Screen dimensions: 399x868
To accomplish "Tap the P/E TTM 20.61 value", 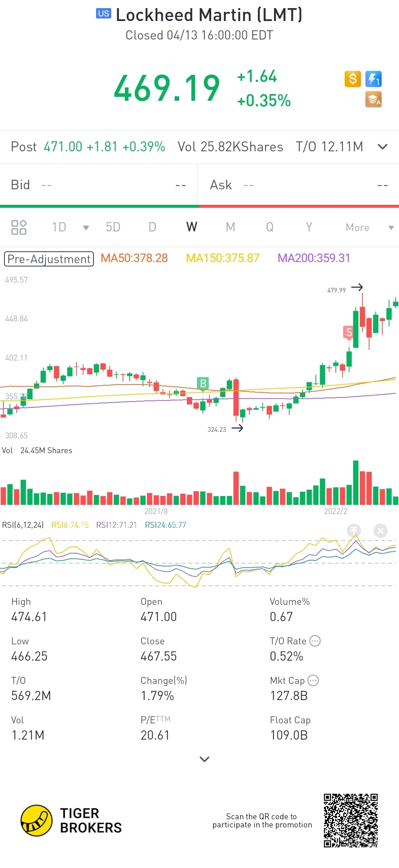I will click(x=155, y=735).
